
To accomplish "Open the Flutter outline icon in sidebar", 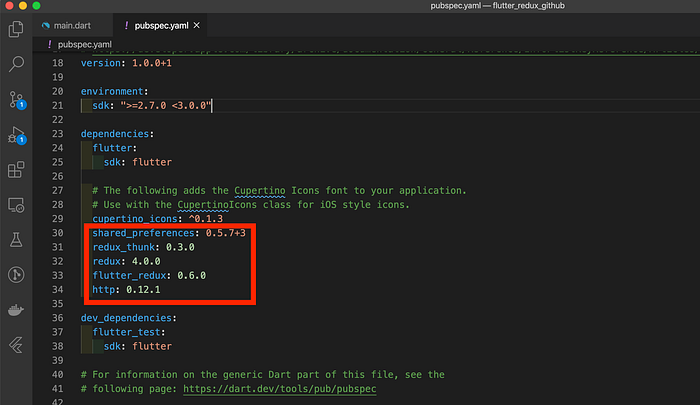I will coord(16,345).
